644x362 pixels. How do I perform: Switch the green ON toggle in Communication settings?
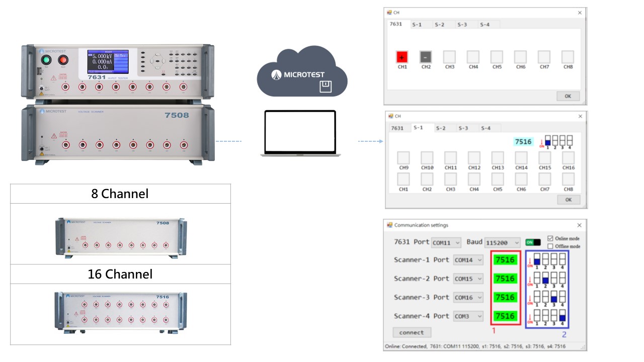(x=533, y=242)
